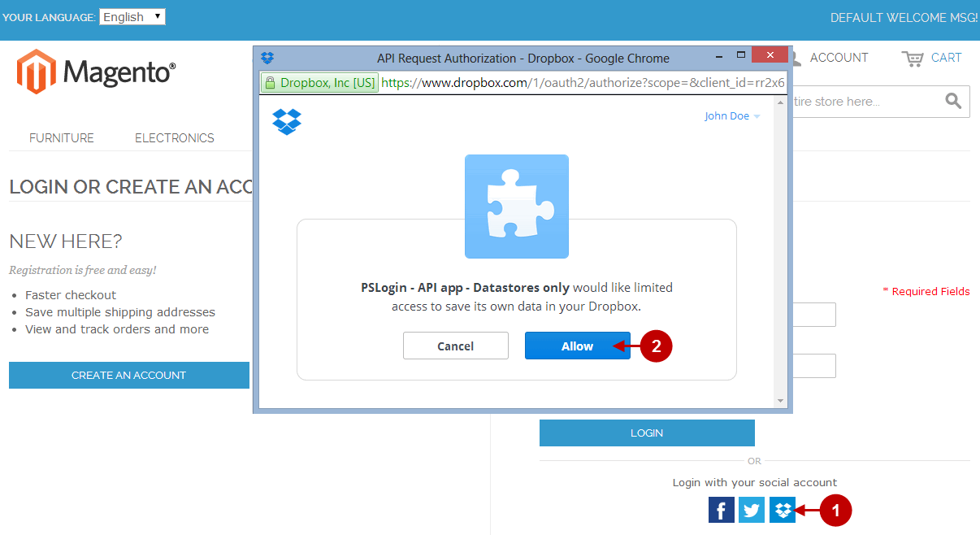Viewport: 980px width, 535px height.
Task: Click 'Save multiple shipping addresses' text
Action: 120,312
